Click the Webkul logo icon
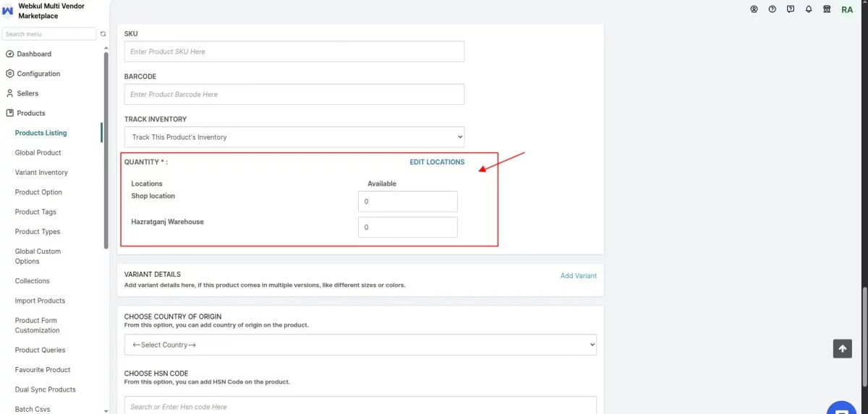Screen dimensions: 868x414 tap(8, 11)
